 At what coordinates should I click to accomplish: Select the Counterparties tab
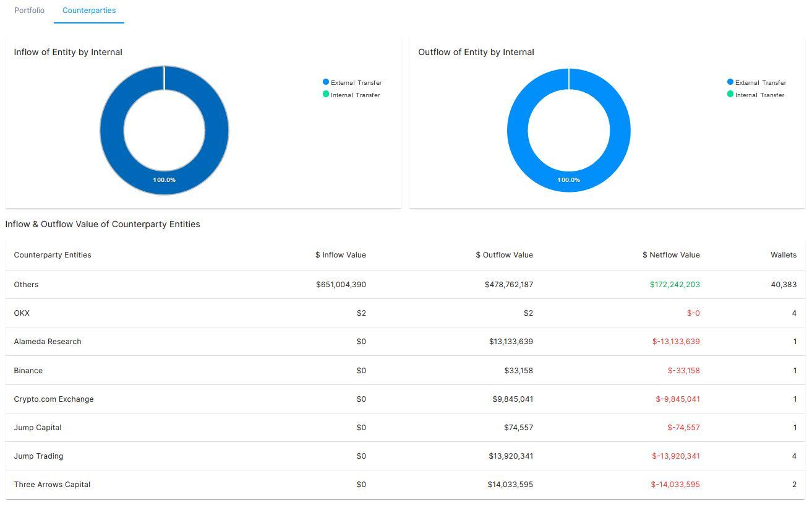(89, 11)
